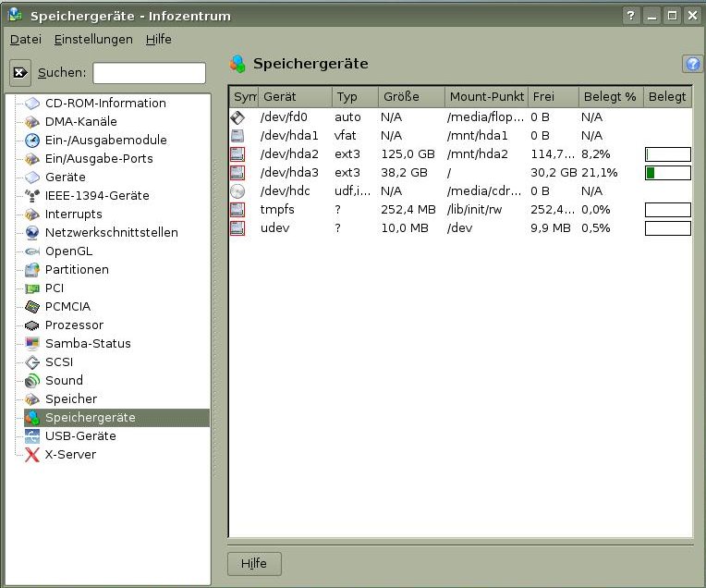Click the /dev/hda3 usage bar

668,173
